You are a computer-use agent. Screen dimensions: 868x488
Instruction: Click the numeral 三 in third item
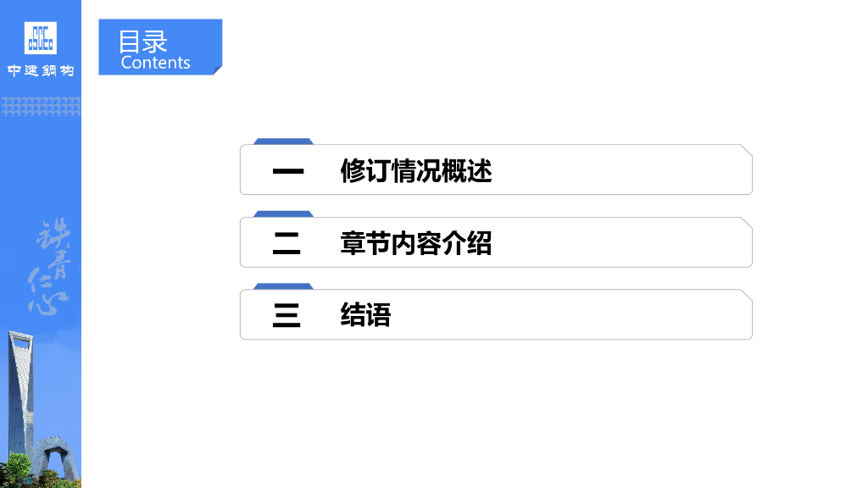(x=287, y=316)
